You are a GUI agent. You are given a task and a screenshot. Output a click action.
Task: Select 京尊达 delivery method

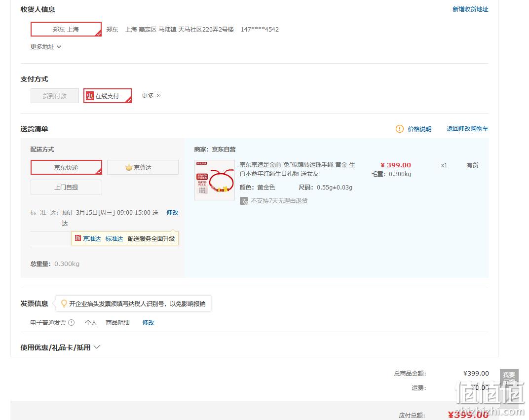(x=143, y=167)
